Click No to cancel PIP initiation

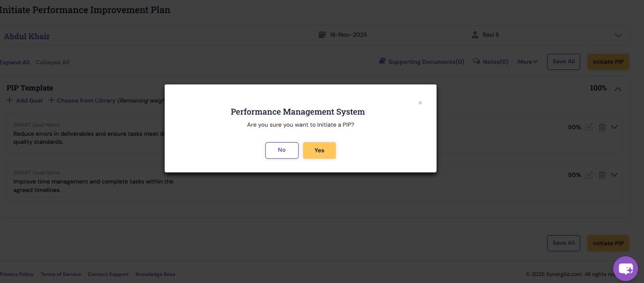pos(282,150)
